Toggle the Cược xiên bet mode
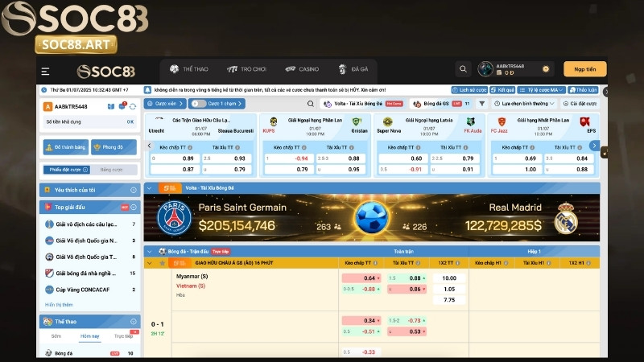The height and width of the screenshot is (362, 644). (166, 104)
